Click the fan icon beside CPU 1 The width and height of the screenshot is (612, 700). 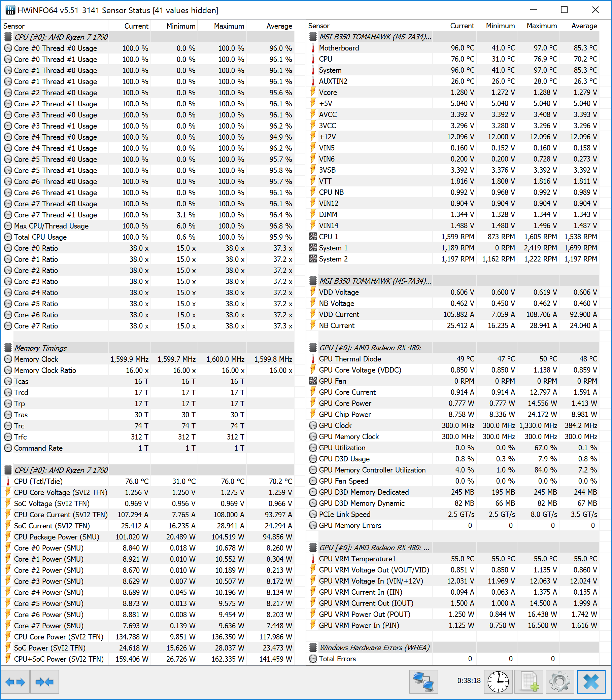pos(313,237)
